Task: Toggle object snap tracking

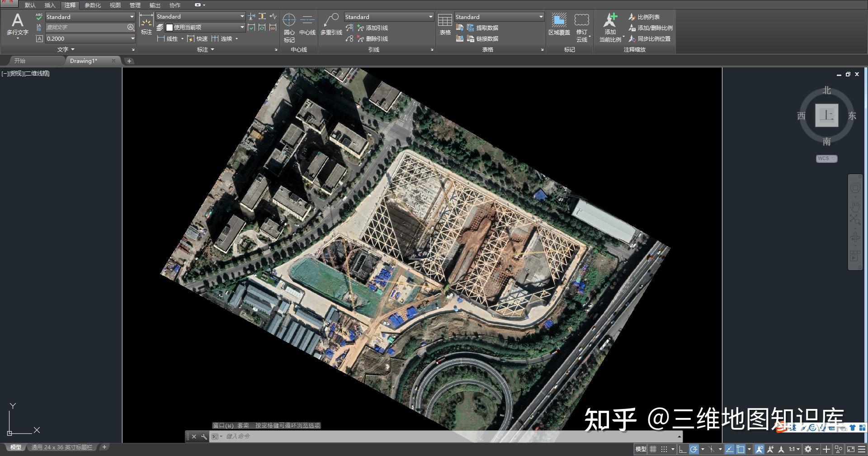Action: click(729, 449)
